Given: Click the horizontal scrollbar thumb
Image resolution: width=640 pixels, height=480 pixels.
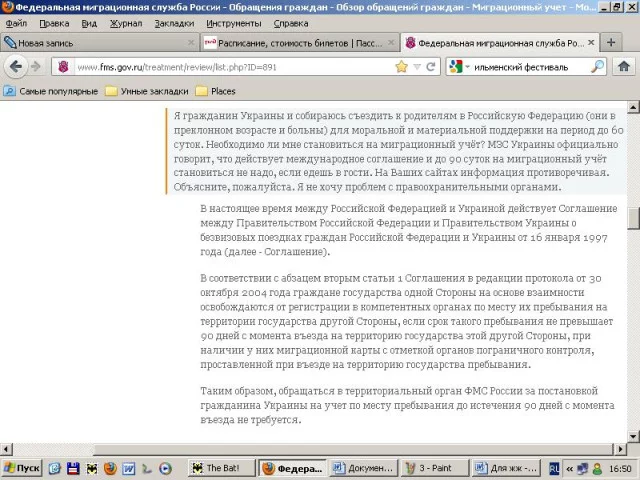Looking at the screenshot, I should pyautogui.click(x=353, y=449).
